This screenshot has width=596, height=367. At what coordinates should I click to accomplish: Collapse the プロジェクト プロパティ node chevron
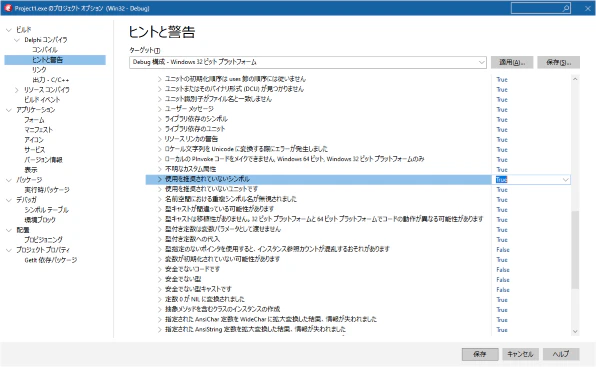pyautogui.click(x=9, y=250)
